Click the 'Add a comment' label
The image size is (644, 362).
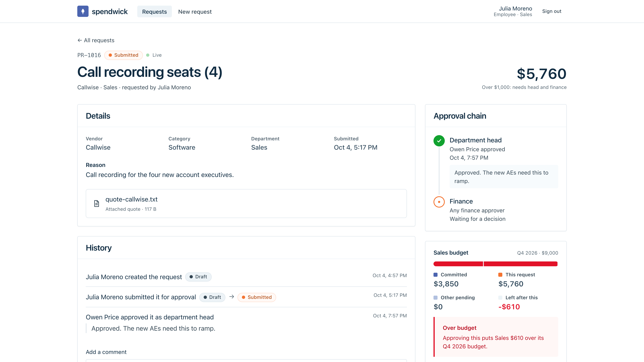point(106,352)
